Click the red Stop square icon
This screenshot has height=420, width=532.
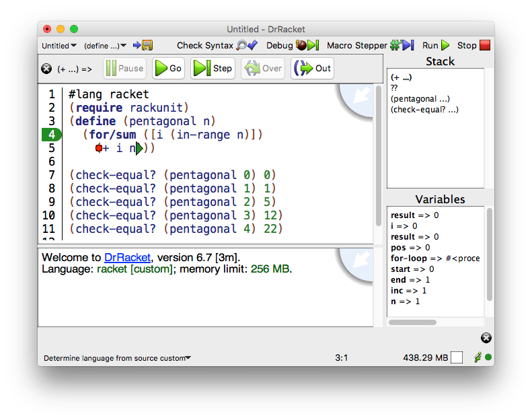click(485, 45)
